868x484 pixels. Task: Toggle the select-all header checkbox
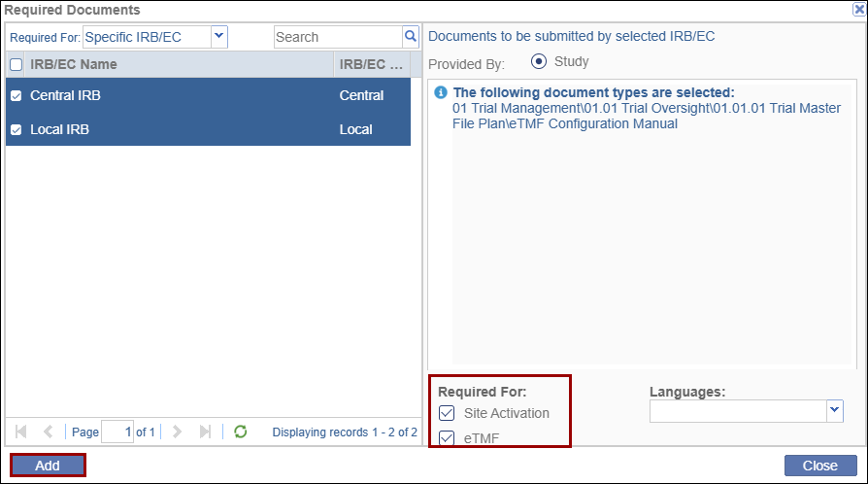coord(17,65)
